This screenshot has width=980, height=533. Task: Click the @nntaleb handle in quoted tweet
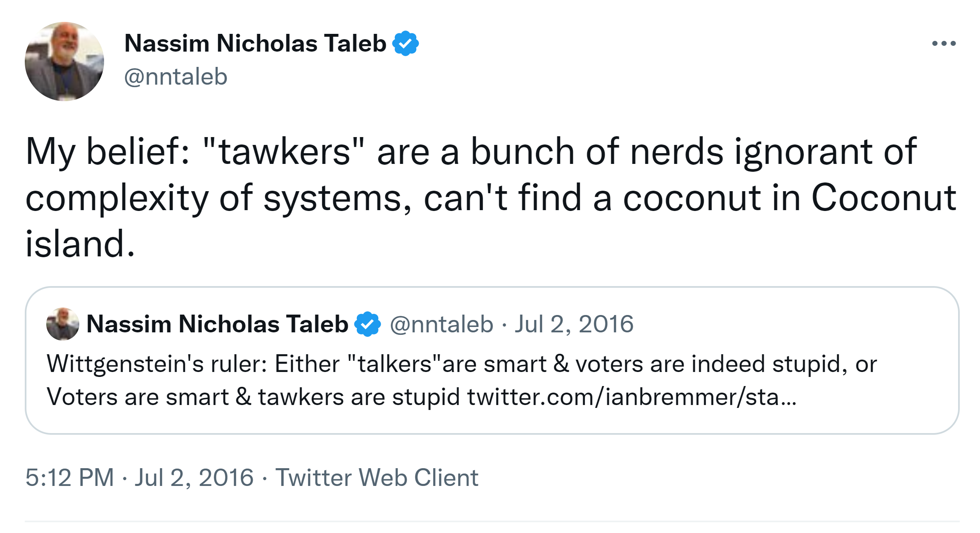pos(441,324)
